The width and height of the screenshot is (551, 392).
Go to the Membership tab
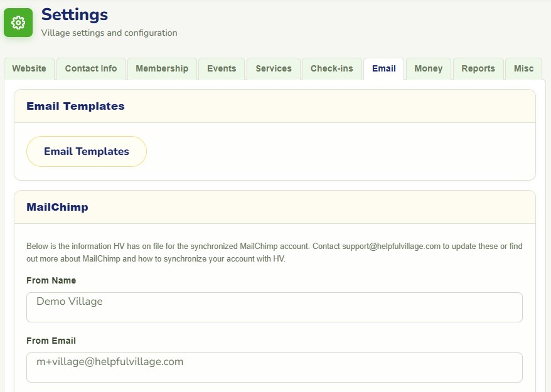click(x=162, y=68)
